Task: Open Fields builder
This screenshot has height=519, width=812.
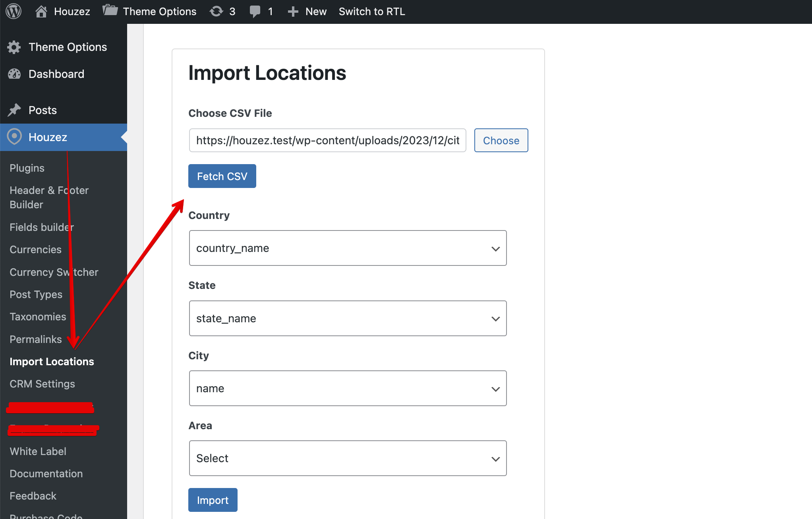Action: coord(42,227)
